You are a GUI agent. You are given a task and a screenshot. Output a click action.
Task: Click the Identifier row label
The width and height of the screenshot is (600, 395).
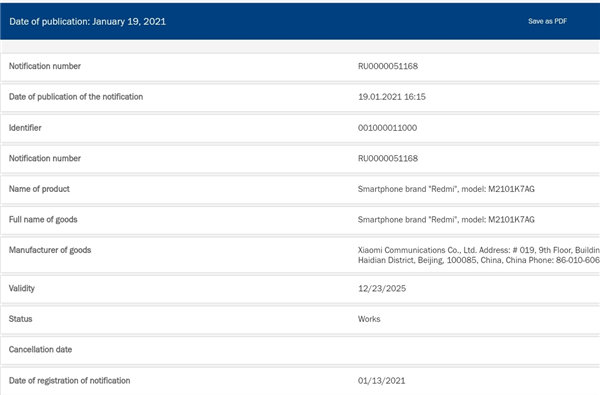point(25,128)
